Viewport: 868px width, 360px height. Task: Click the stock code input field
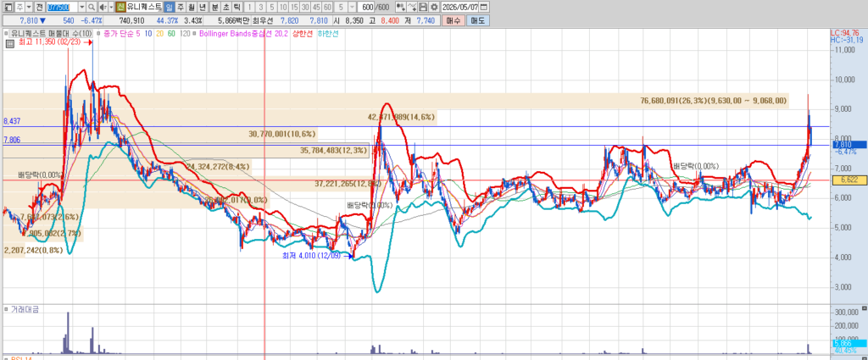point(62,7)
